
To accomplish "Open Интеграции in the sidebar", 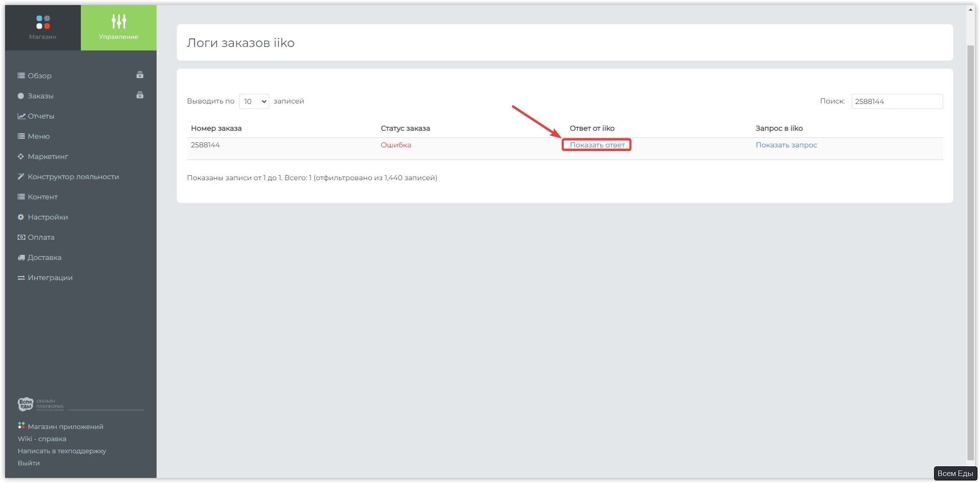I will (x=50, y=278).
